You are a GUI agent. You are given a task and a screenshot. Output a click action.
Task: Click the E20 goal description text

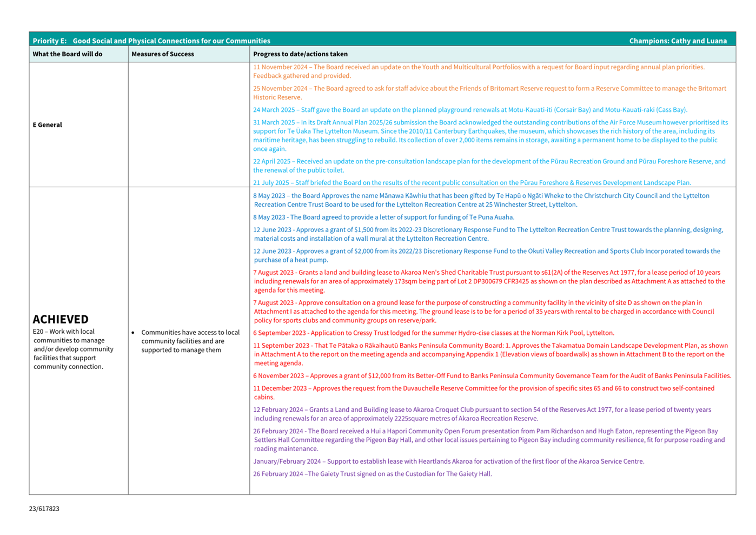[73, 349]
